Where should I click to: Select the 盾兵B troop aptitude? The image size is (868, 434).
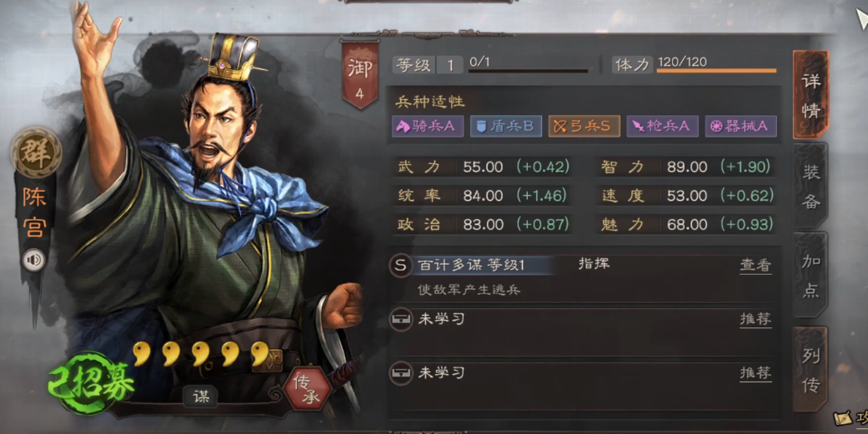coord(506,126)
